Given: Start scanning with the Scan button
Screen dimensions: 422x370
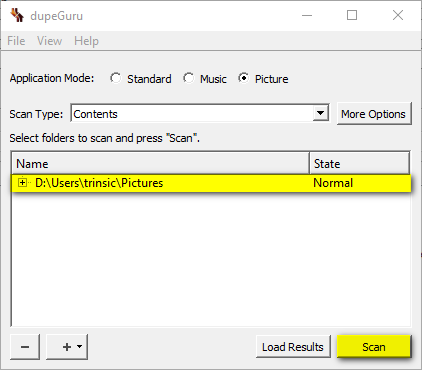Looking at the screenshot, I should [374, 347].
